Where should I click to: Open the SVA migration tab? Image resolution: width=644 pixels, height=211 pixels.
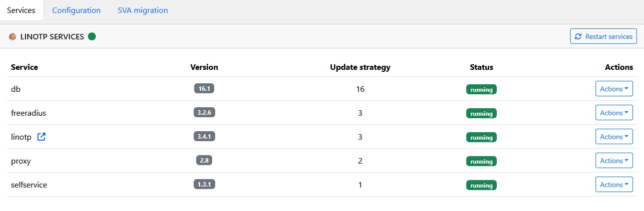pyautogui.click(x=143, y=10)
